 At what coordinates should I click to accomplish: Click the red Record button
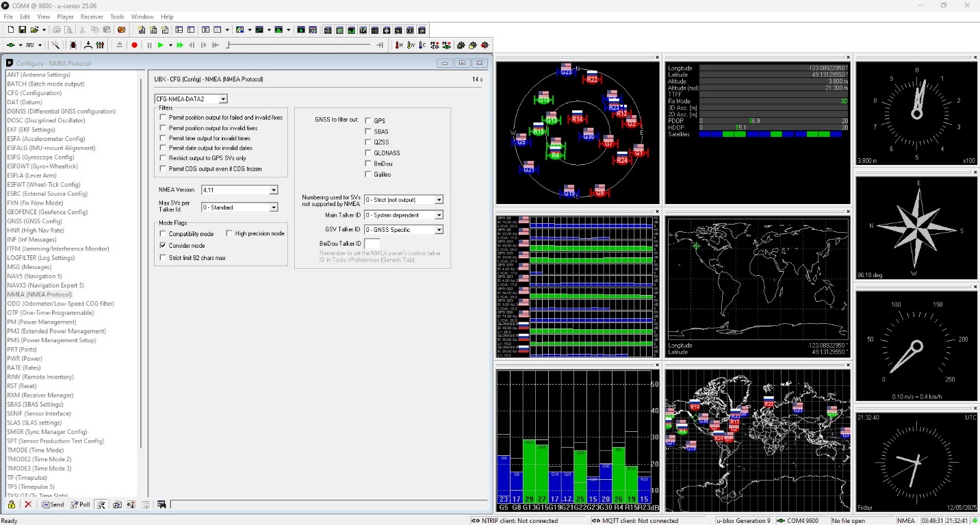click(134, 45)
